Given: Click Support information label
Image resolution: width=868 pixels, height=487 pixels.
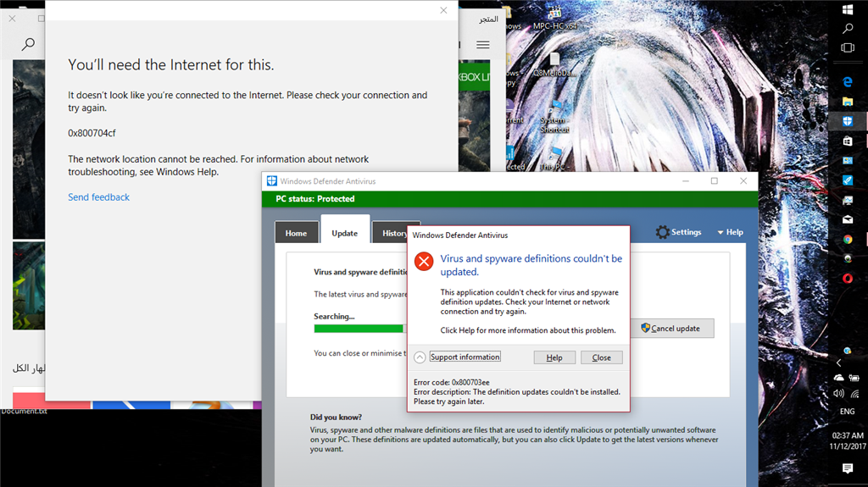Looking at the screenshot, I should point(465,357).
